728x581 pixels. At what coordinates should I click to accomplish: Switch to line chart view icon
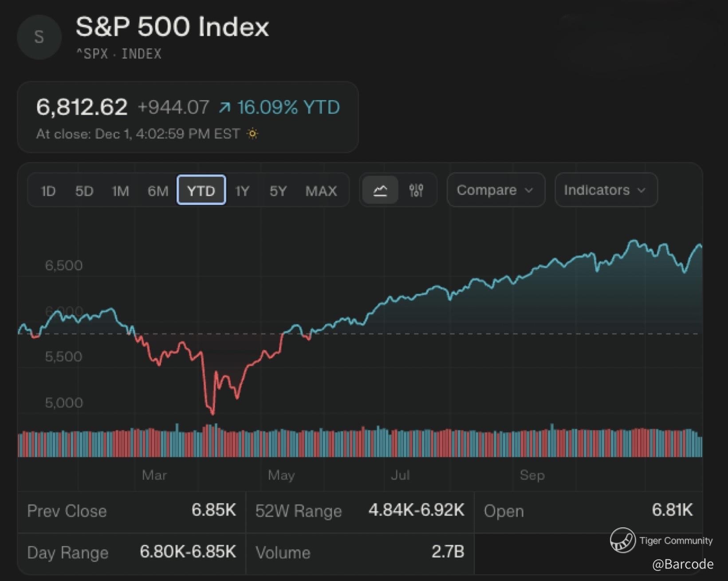click(x=380, y=190)
